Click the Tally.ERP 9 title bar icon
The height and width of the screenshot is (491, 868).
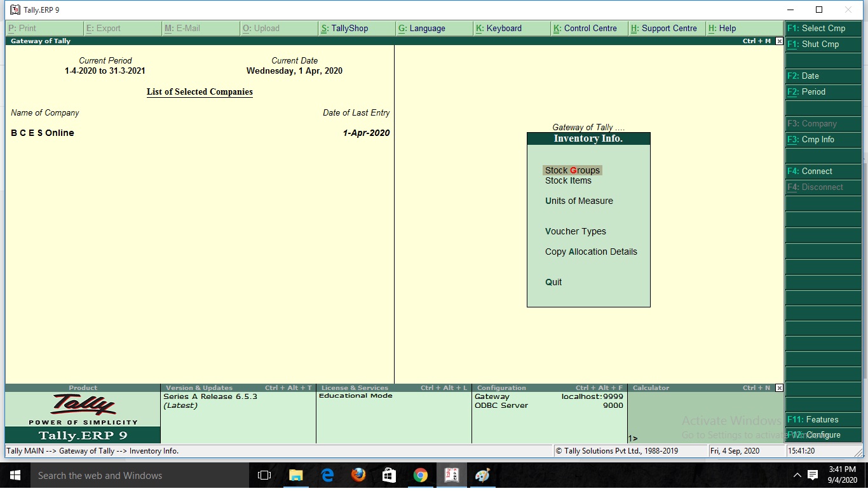[x=15, y=10]
